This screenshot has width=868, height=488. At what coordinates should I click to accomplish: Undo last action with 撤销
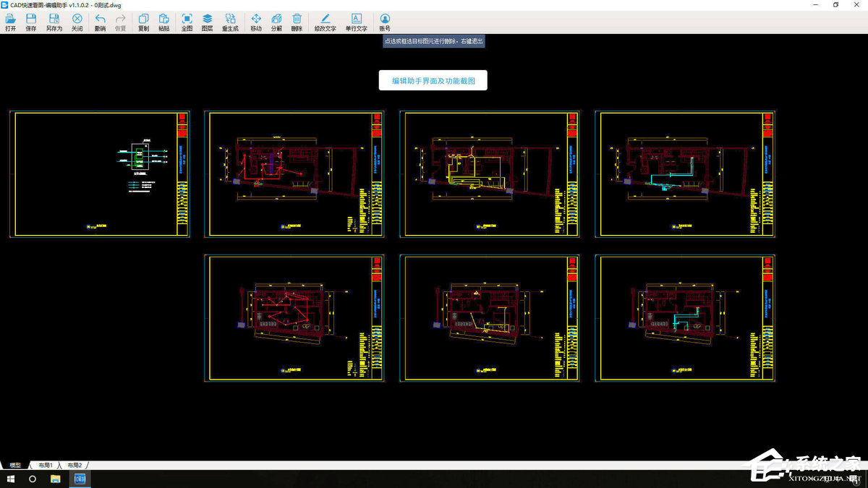click(100, 22)
